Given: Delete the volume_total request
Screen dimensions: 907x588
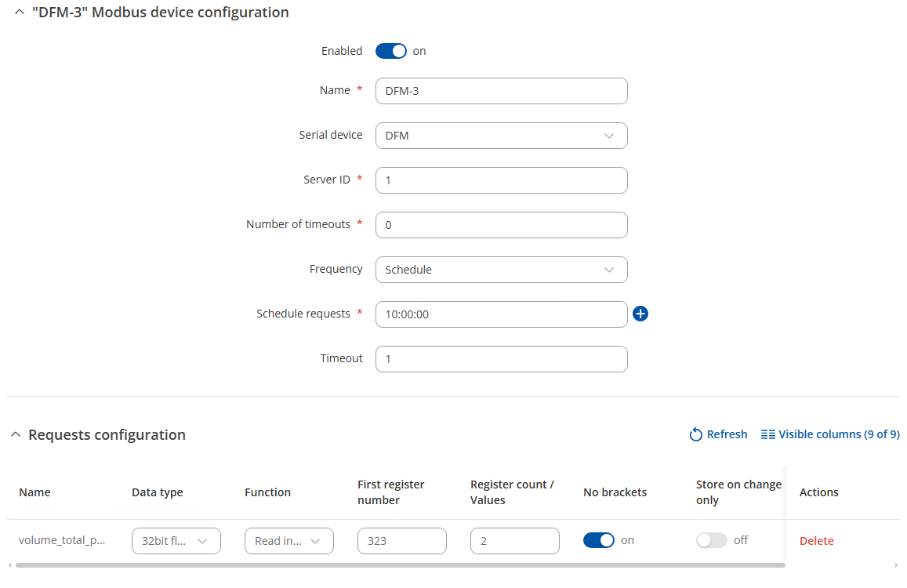Looking at the screenshot, I should pos(816,541).
